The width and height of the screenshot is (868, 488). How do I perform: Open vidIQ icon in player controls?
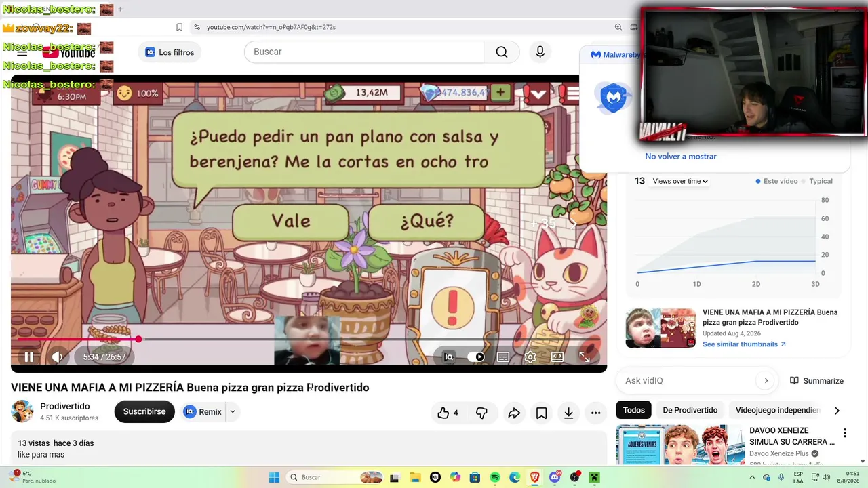coord(448,357)
